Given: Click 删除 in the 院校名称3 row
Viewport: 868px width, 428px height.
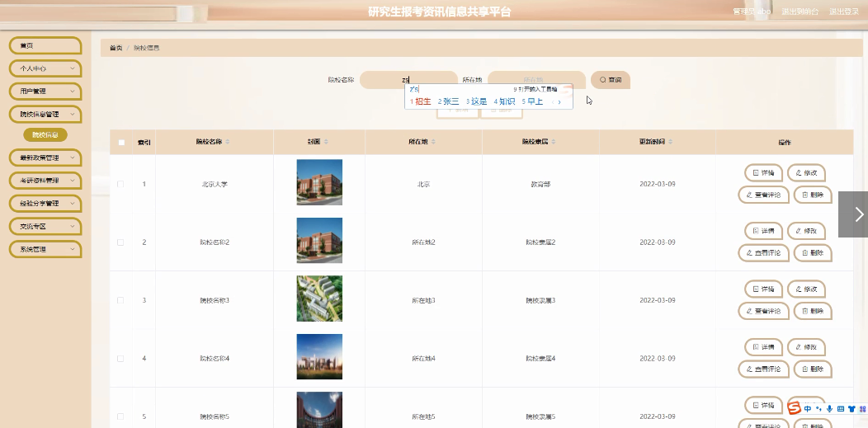Looking at the screenshot, I should coord(813,311).
